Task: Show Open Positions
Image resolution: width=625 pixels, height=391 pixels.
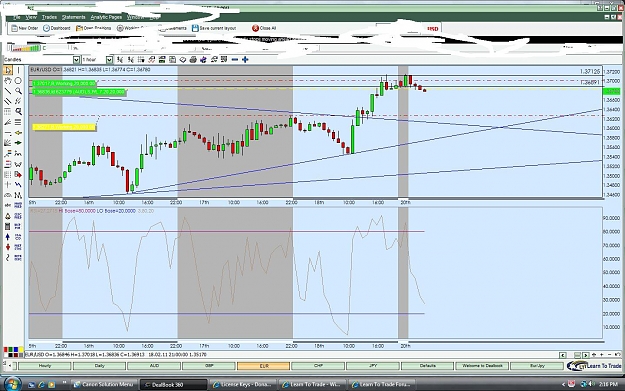Action: click(94, 28)
